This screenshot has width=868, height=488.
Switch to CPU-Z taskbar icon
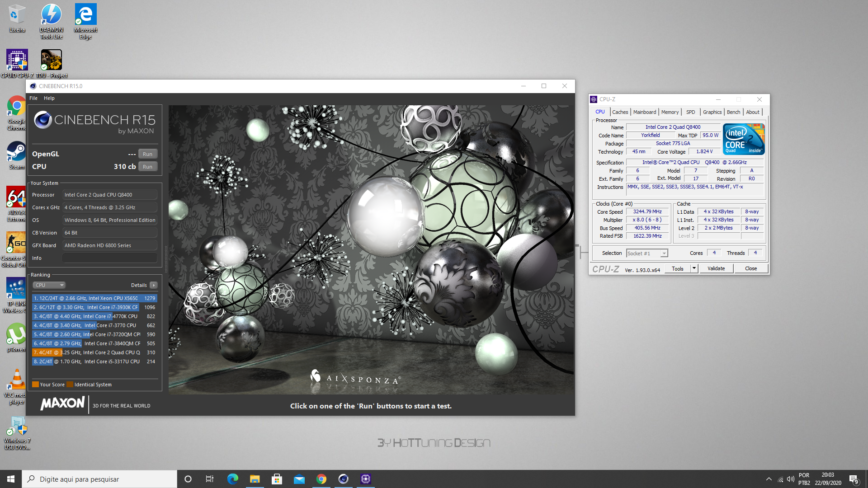pos(366,479)
